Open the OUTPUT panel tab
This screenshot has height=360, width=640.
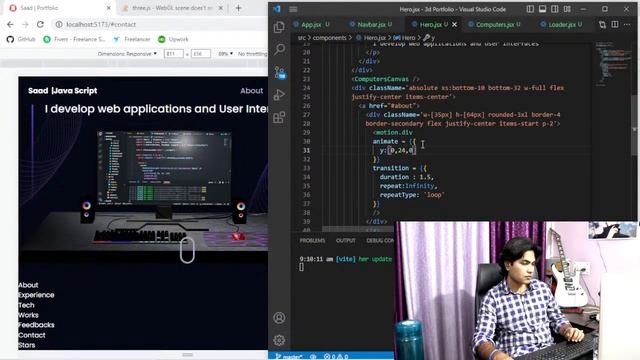click(345, 240)
